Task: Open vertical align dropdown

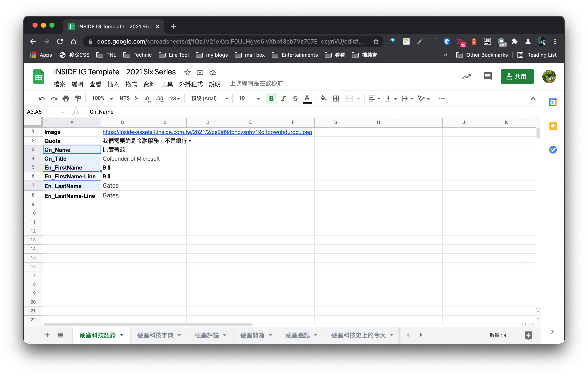Action: (x=391, y=99)
